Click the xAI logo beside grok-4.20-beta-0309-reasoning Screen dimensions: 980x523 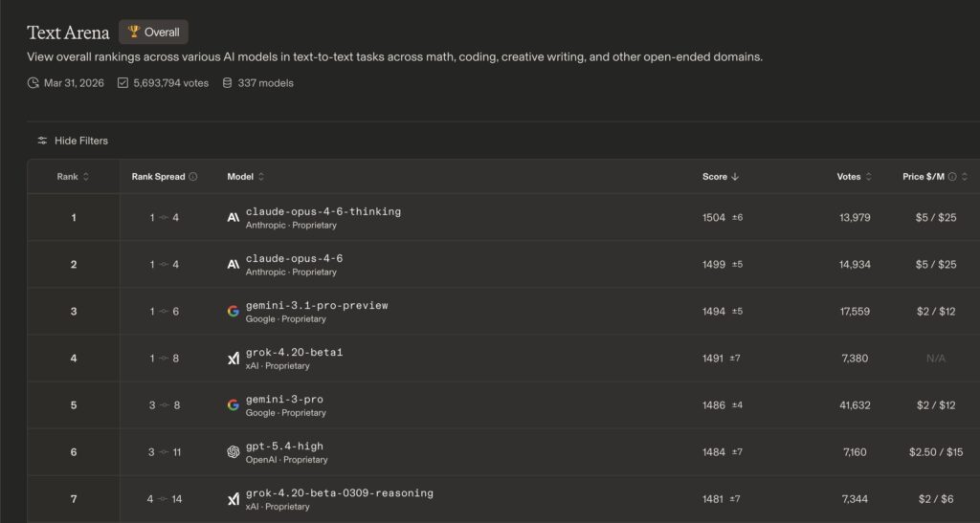coord(234,498)
